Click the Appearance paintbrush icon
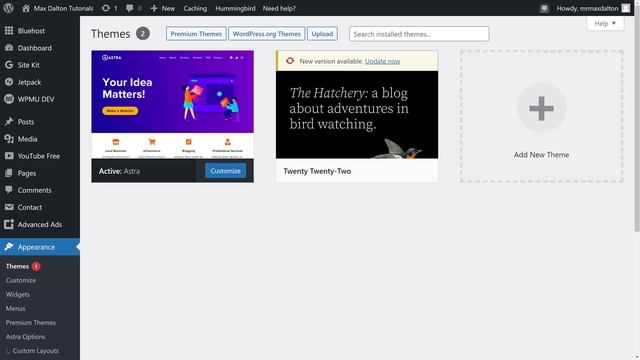The height and width of the screenshot is (360, 640). tap(9, 247)
